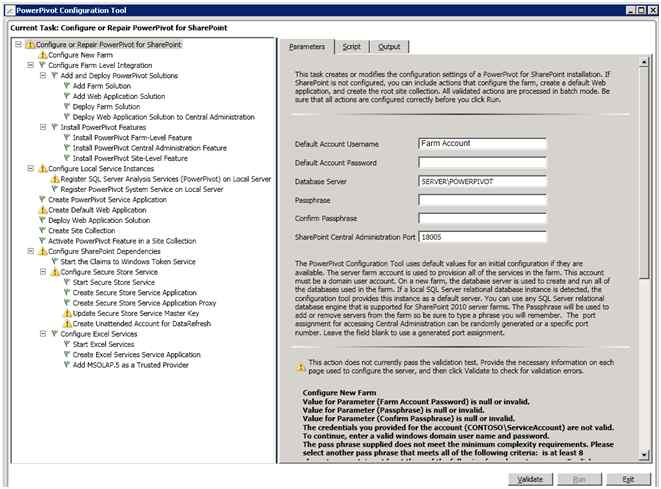This screenshot has width=661, height=489.
Task: Click warning icon beside Create Default Web Application
Action: 42,210
